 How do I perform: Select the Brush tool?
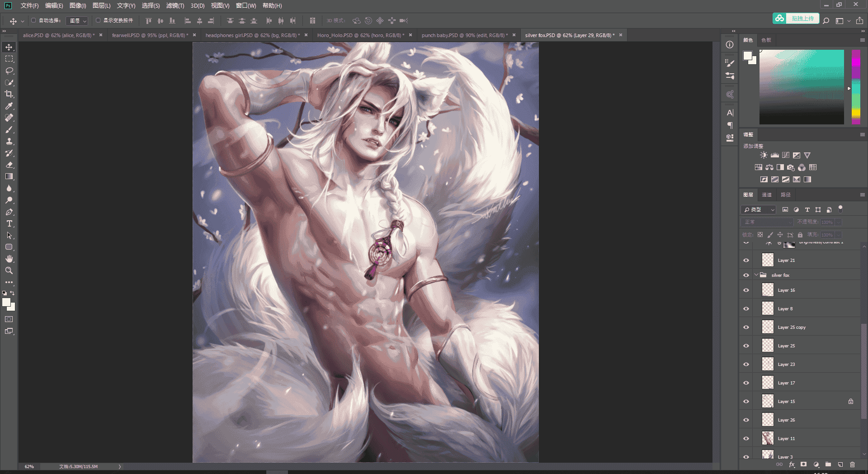click(x=9, y=129)
